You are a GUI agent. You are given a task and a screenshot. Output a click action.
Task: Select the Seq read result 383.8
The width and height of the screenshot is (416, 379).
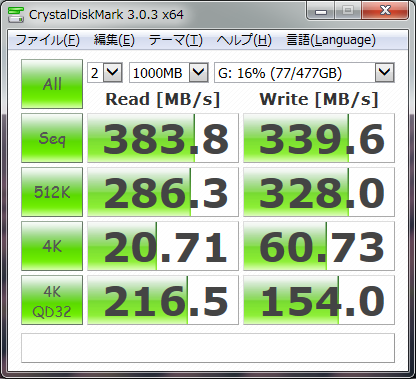point(163,138)
